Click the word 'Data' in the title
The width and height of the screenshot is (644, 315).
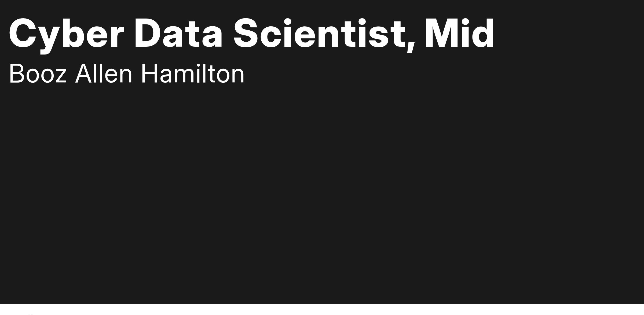pos(178,34)
